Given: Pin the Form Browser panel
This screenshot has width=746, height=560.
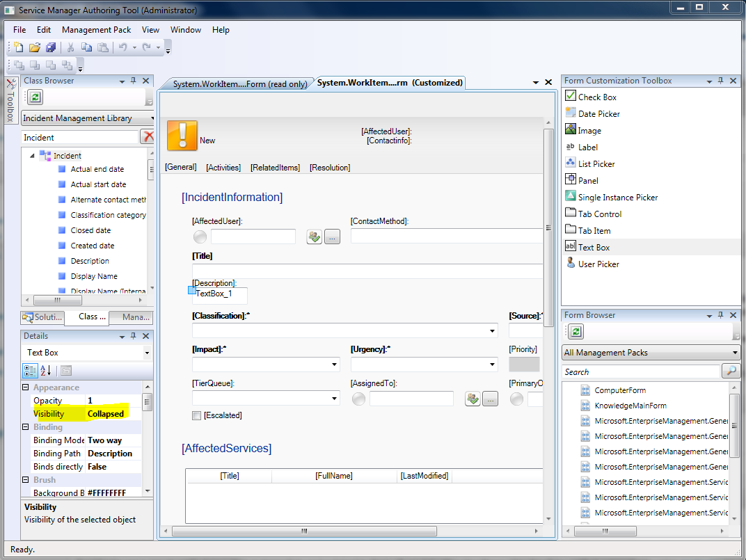Looking at the screenshot, I should pos(720,315).
